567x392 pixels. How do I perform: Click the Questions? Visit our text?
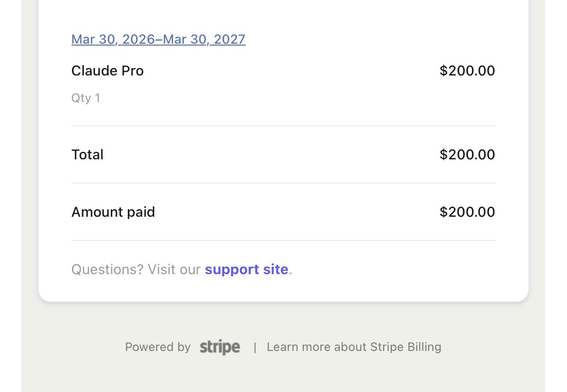click(x=136, y=269)
